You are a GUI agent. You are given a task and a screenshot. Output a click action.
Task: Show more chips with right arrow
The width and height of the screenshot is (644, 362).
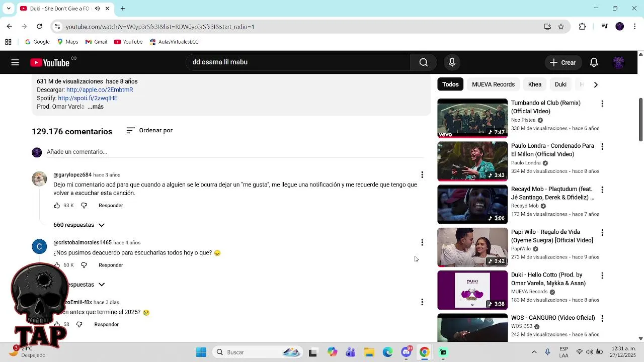pos(596,84)
